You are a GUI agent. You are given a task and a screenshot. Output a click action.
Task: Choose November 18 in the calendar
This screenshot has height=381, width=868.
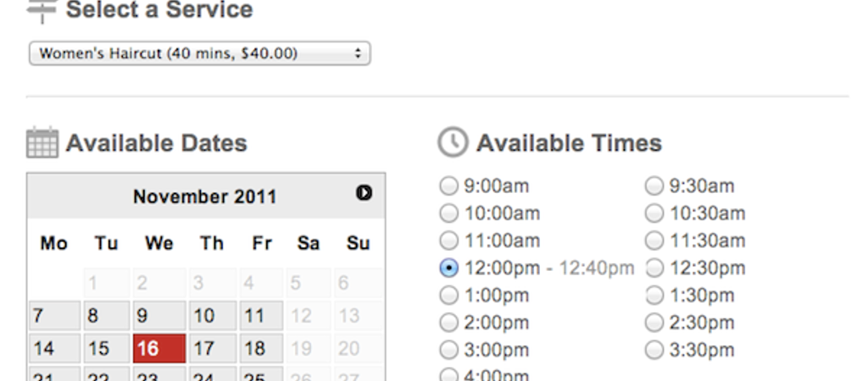(x=261, y=348)
